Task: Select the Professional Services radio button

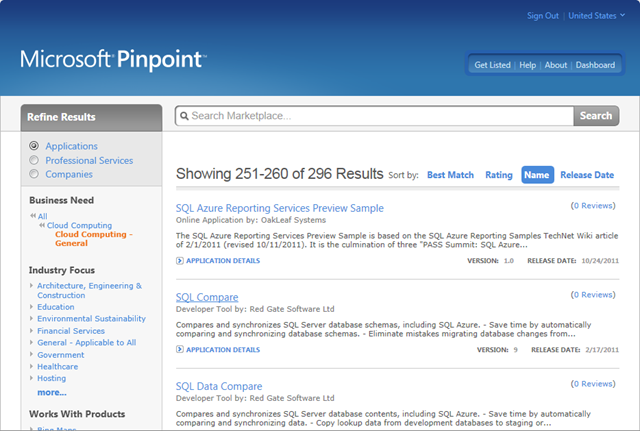Action: (35, 160)
